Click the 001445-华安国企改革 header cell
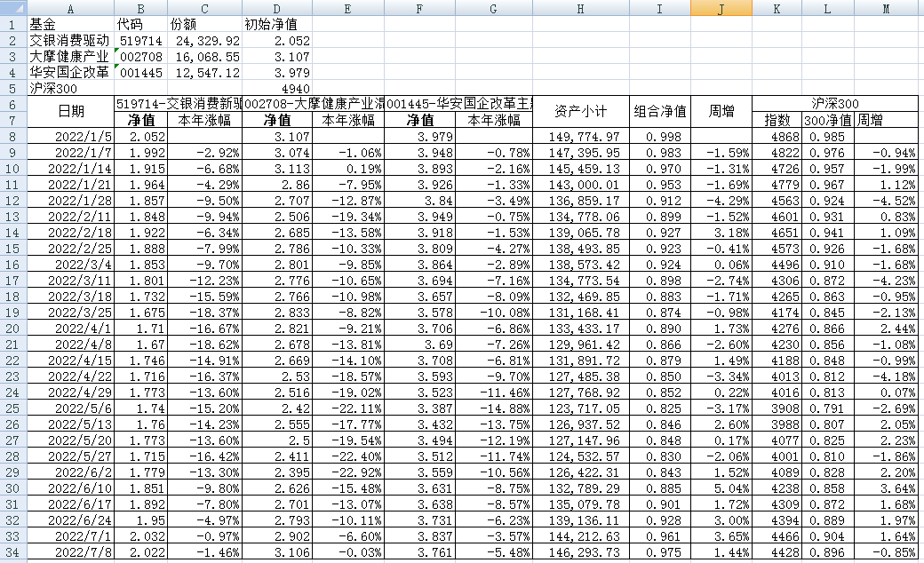Viewport: 924px width, 563px height. click(458, 104)
